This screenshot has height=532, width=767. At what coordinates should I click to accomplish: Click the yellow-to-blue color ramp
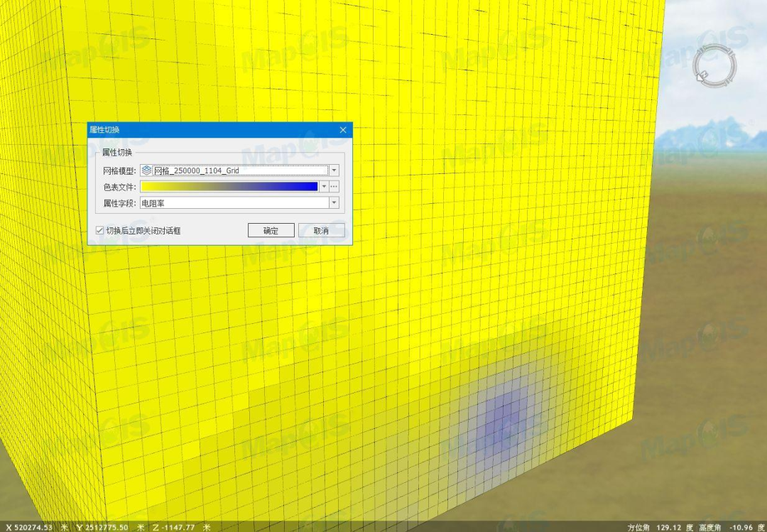pos(229,187)
